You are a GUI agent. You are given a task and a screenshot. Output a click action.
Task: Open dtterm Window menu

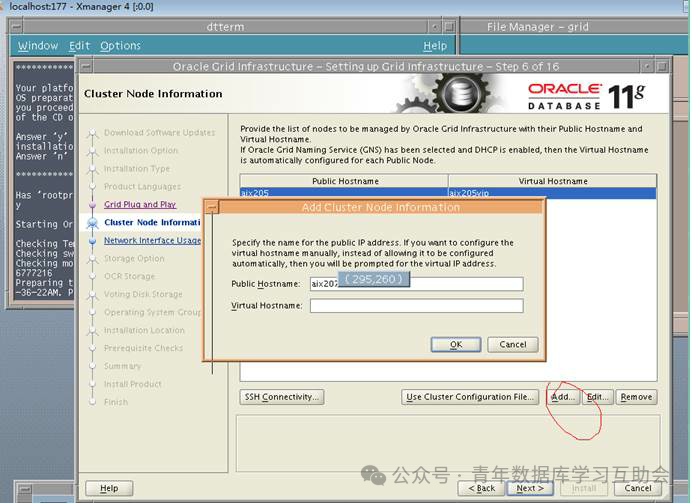38,46
